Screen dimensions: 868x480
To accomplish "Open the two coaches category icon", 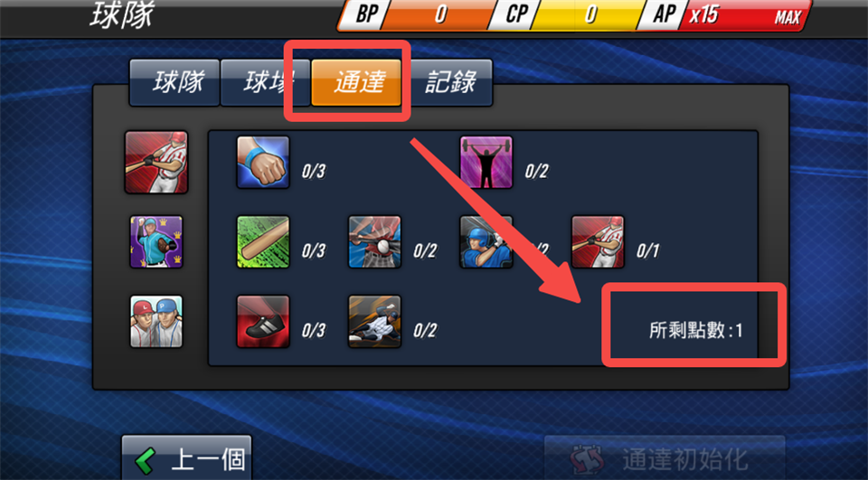I will (156, 321).
